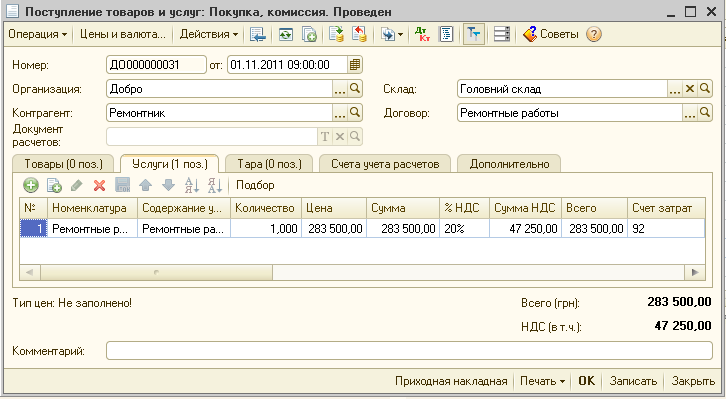726x399 pixels.
Task: Click the % НДС cell 20%
Action: pyautogui.click(x=464, y=229)
